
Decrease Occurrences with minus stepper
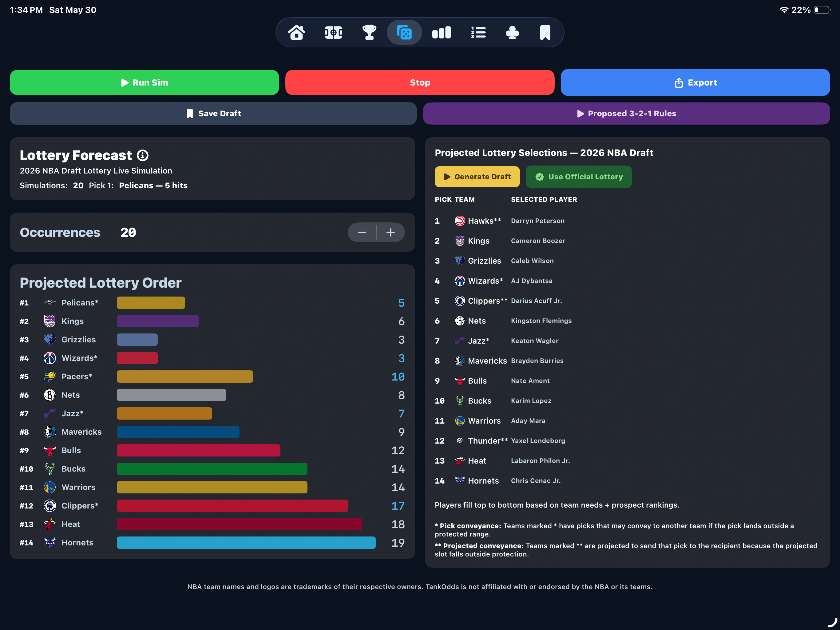(x=362, y=232)
